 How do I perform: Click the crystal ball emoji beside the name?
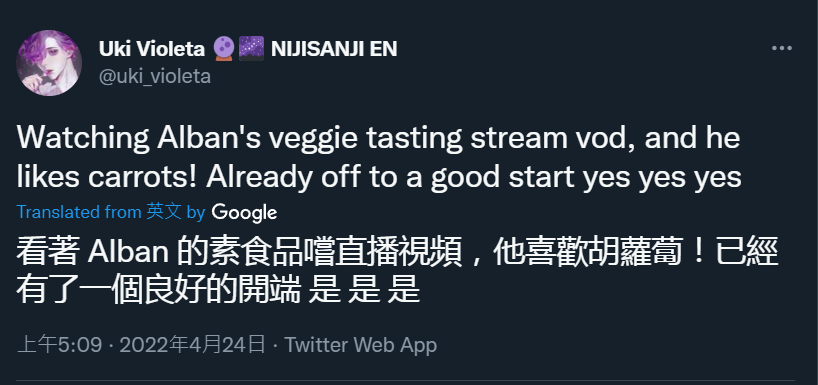point(223,49)
